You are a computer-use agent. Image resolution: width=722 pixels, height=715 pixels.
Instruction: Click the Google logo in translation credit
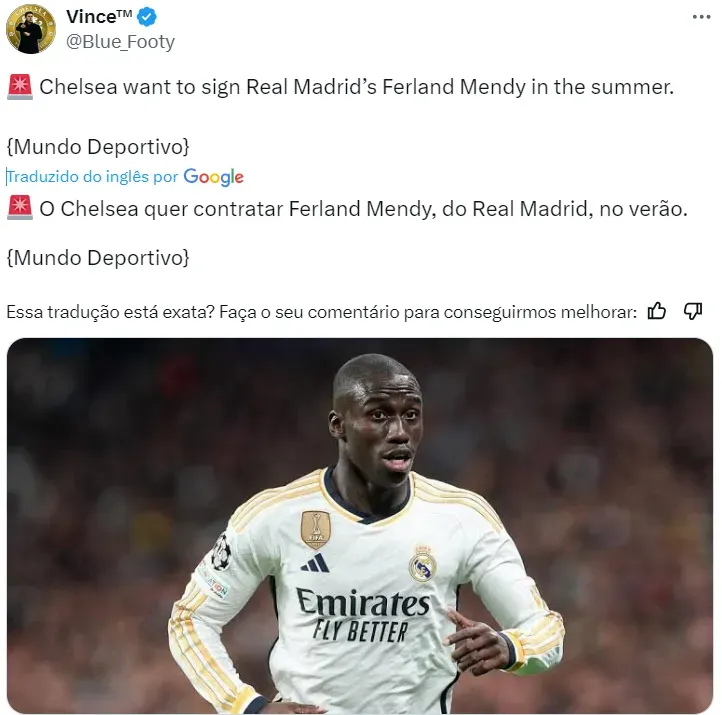[214, 177]
